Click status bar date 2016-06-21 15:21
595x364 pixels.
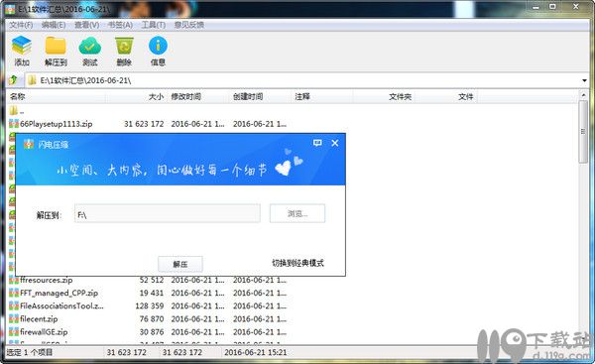(x=256, y=352)
